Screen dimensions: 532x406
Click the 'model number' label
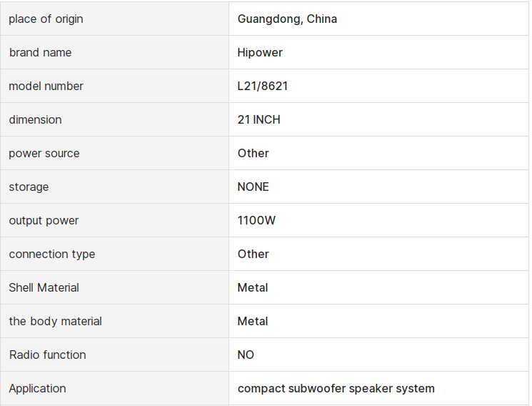coord(46,86)
